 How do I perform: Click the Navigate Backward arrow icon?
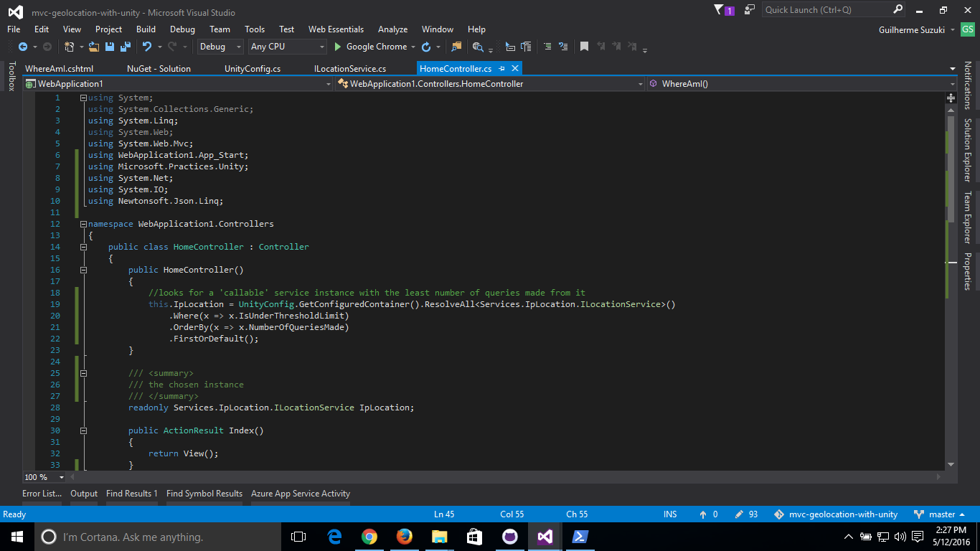click(22, 47)
